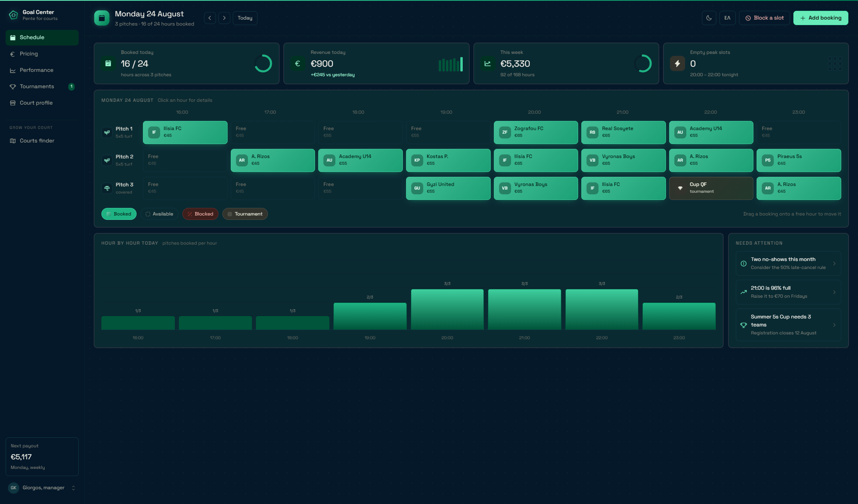Screen dimensions: 858x504
Task: Toggle dark mode with the moon icon
Action: coord(709,18)
